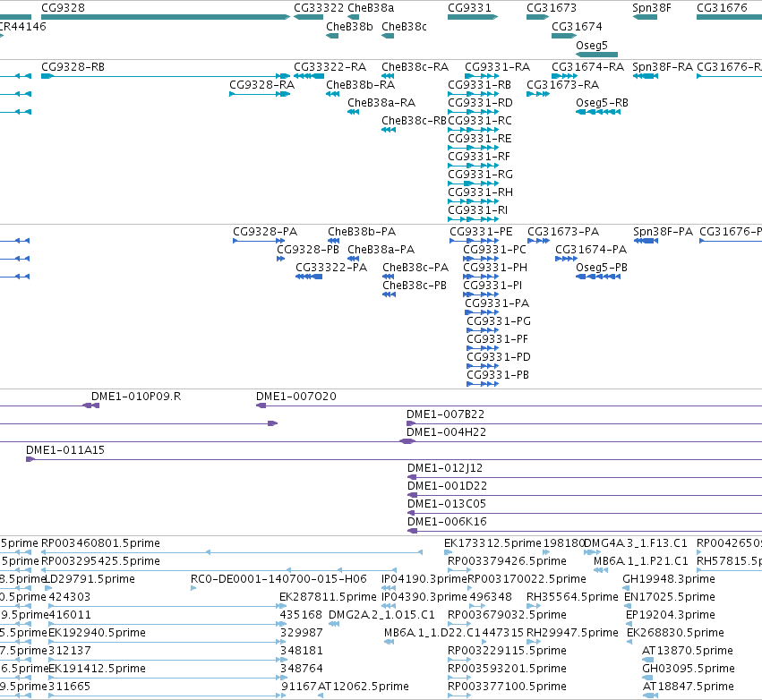Click the CG9331-PG protein label

coord(499,321)
